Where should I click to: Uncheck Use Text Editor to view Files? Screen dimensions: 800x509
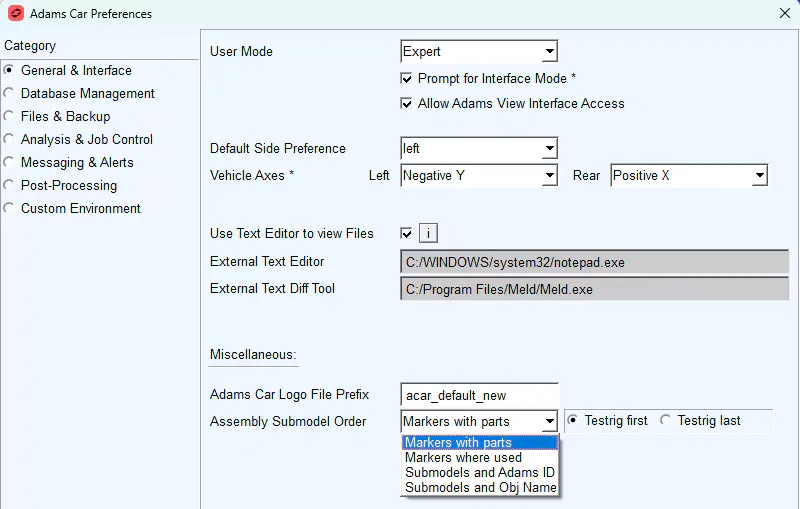tap(407, 233)
